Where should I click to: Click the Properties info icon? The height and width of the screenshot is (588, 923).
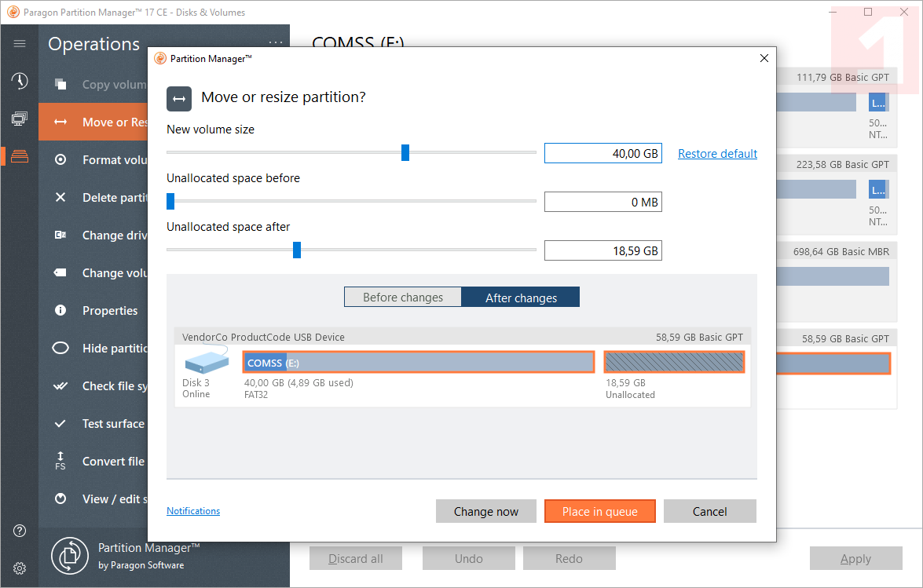coord(60,310)
